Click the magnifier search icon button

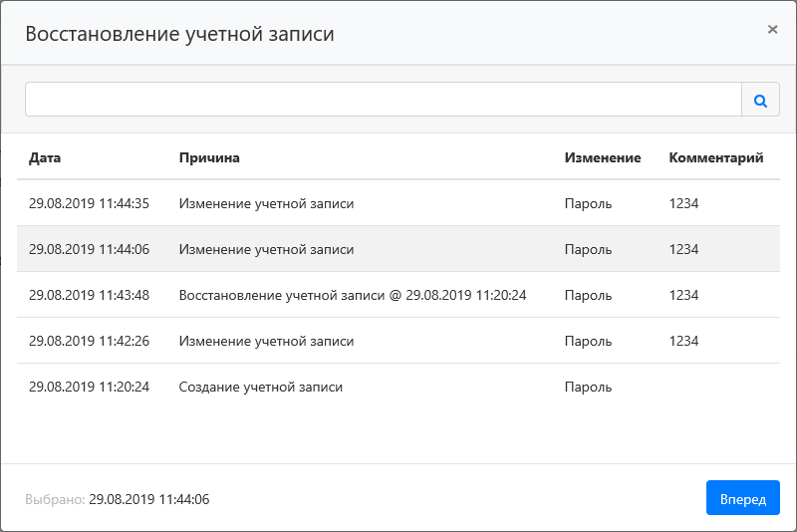tap(760, 100)
